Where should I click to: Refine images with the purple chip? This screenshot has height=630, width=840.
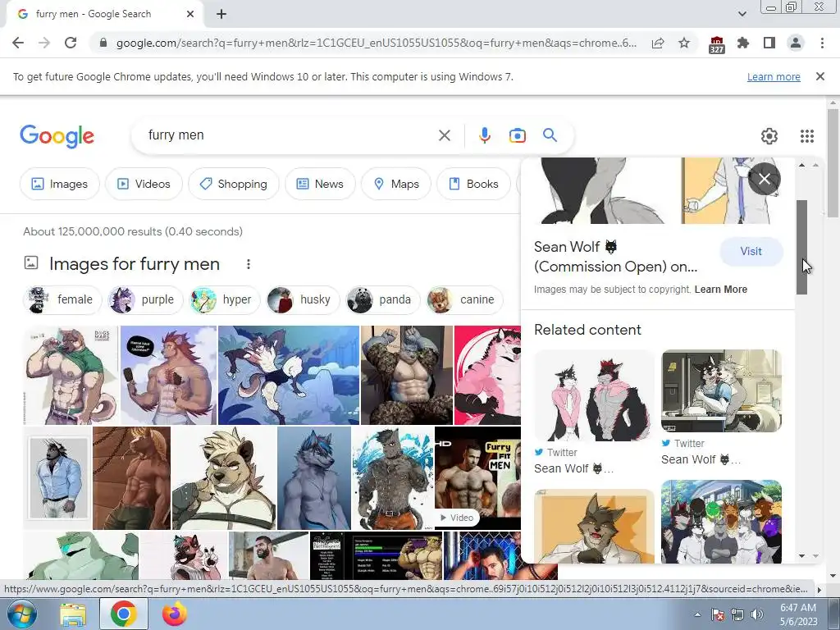[x=145, y=299]
